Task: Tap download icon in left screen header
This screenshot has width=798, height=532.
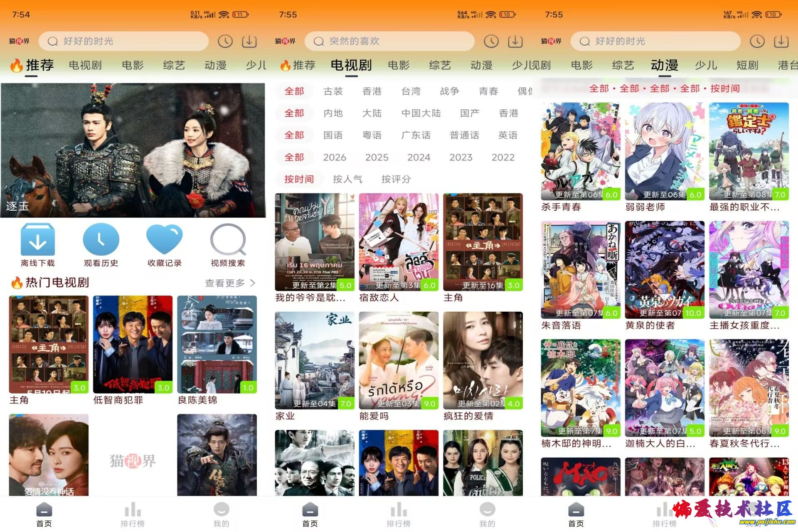Action: [x=249, y=41]
